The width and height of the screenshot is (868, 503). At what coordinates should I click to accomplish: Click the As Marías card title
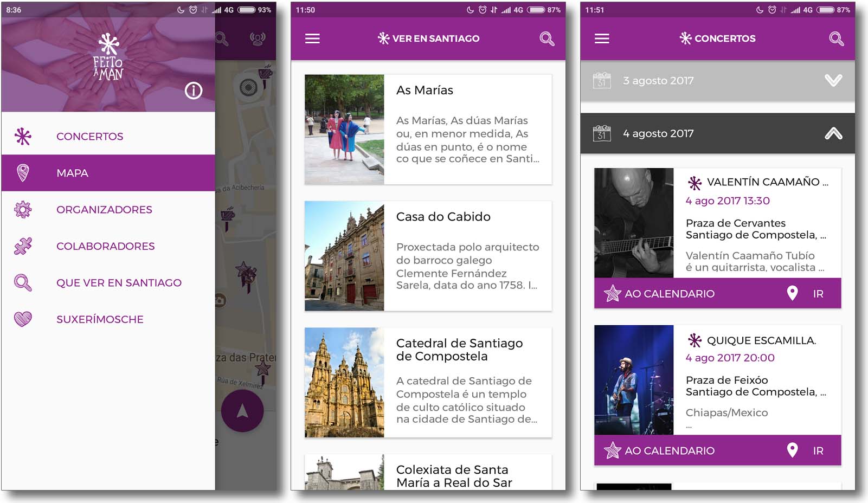click(x=425, y=91)
